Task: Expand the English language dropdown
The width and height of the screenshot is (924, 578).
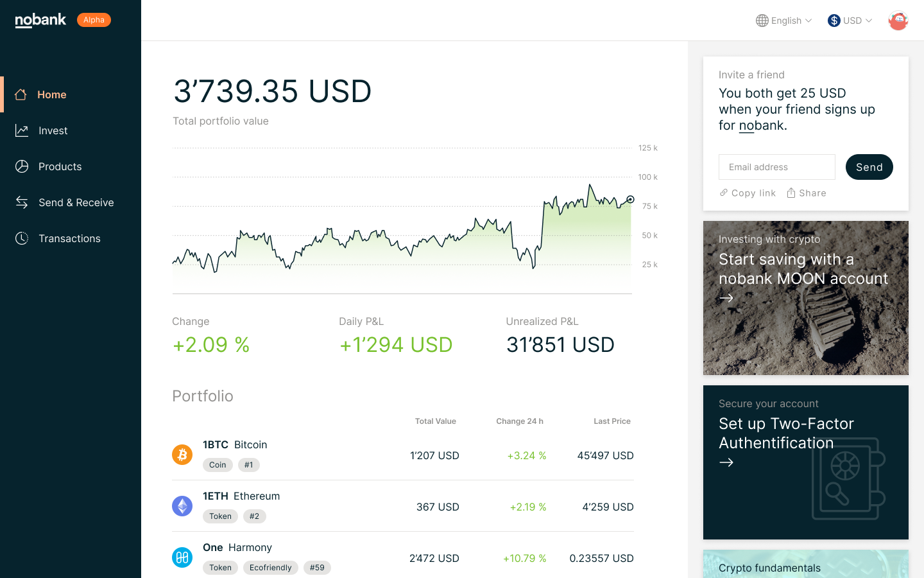Action: [784, 21]
